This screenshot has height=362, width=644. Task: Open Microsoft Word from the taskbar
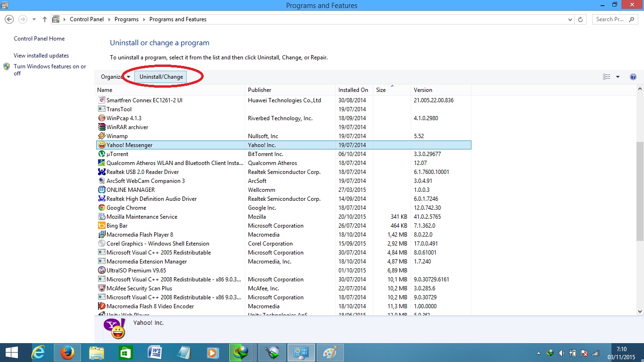point(155,352)
